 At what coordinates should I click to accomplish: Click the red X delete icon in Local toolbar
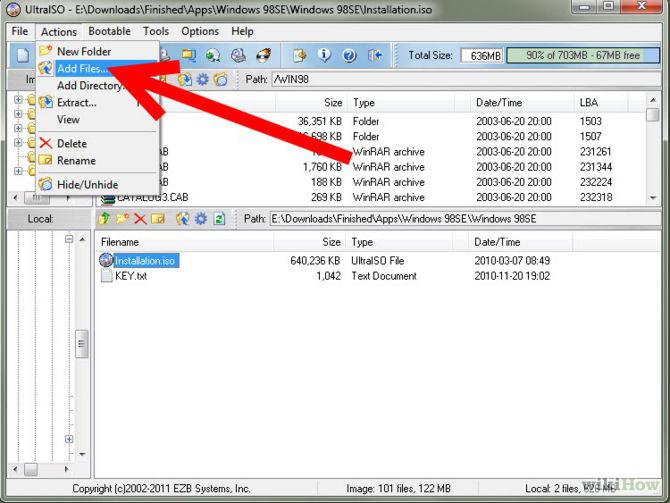tap(140, 219)
